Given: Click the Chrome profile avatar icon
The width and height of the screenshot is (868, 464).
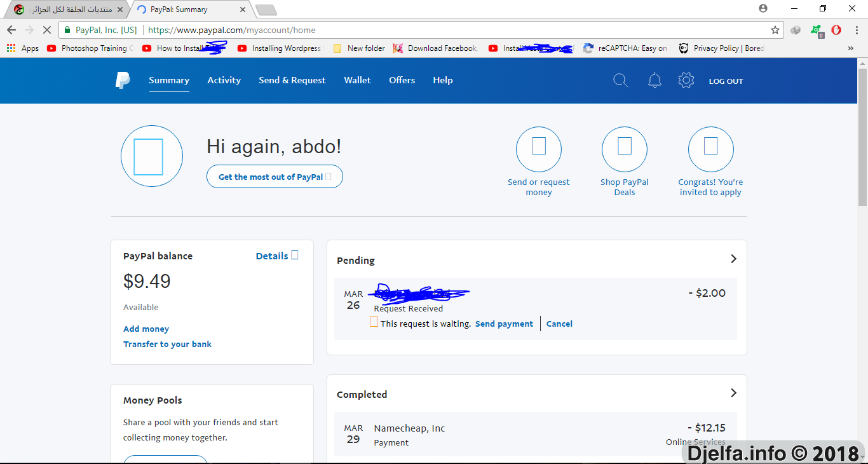Looking at the screenshot, I should coord(763,9).
